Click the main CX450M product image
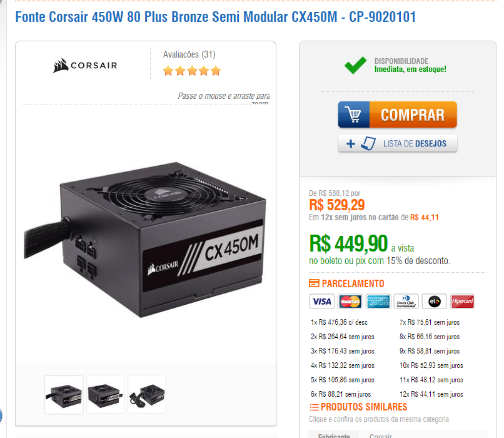 pos(145,240)
